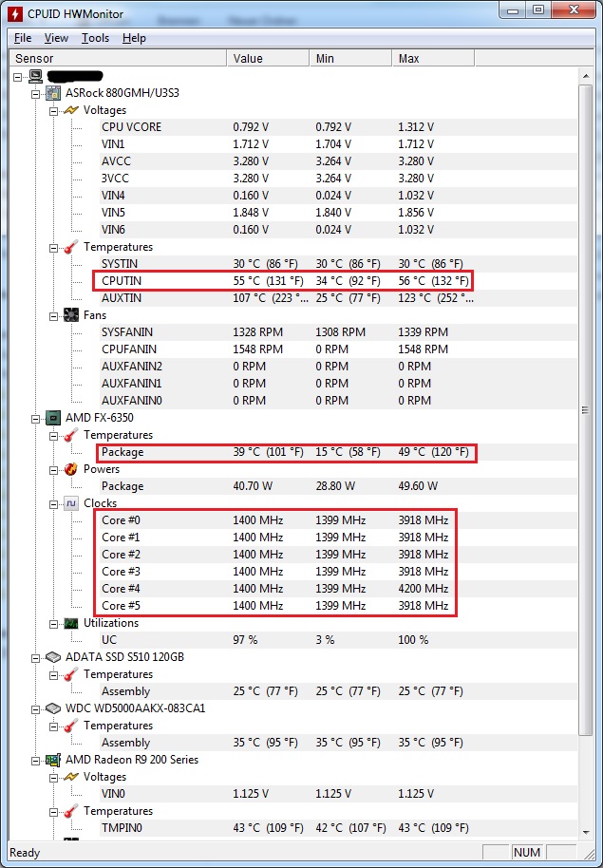The image size is (603, 868).
Task: Open the Help menu
Action: [x=134, y=38]
